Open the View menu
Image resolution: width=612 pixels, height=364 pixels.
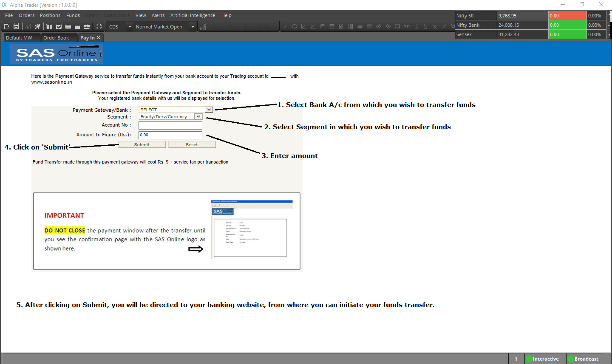click(141, 15)
